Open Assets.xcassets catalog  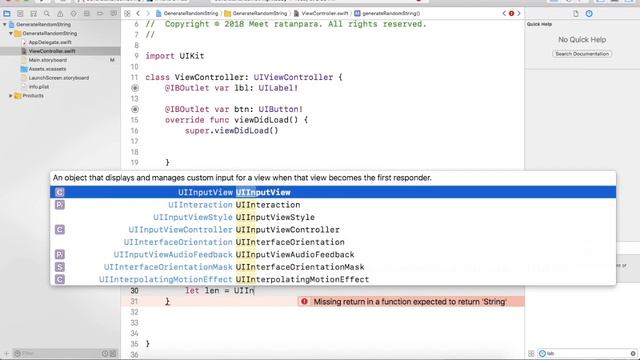click(x=47, y=69)
